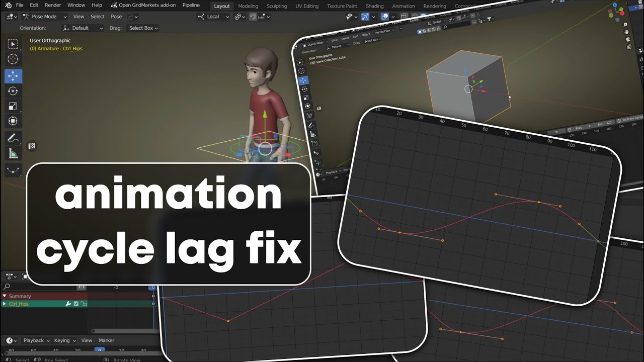This screenshot has height=362, width=644.
Task: Open the timeline editor type dropdown
Action: point(11,340)
